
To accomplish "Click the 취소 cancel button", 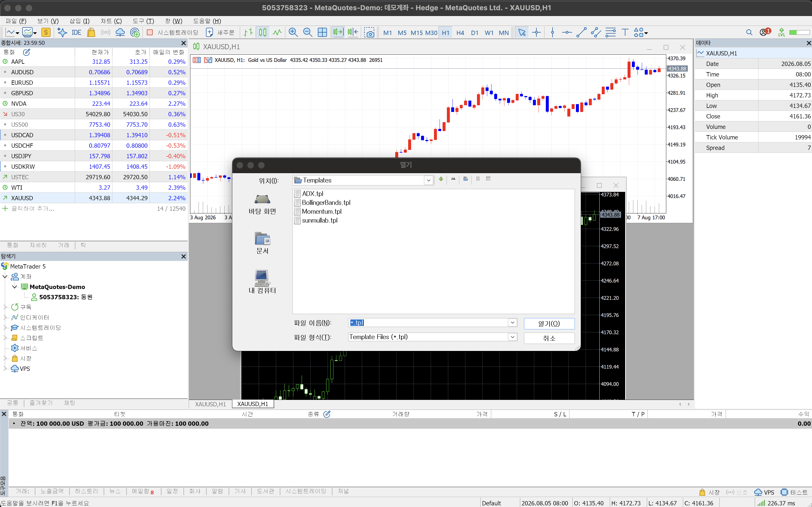I will (x=549, y=338).
